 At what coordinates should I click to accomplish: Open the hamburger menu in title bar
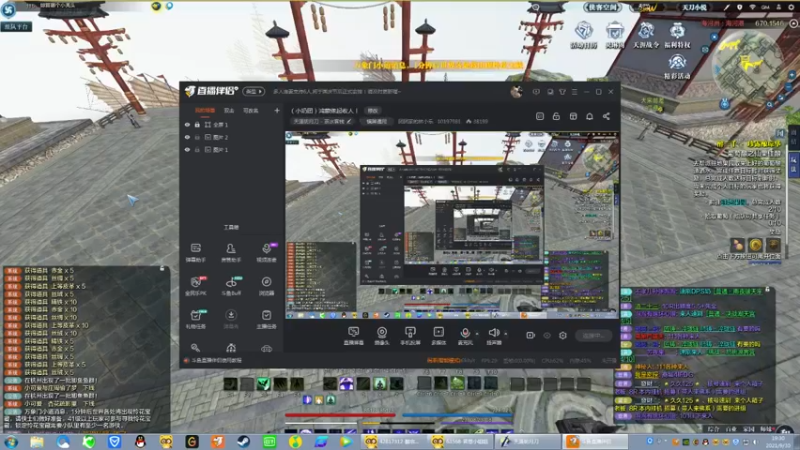point(574,92)
